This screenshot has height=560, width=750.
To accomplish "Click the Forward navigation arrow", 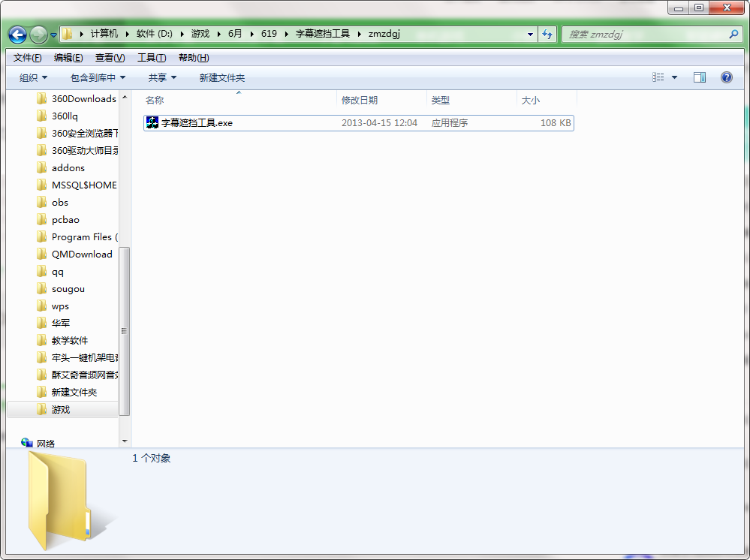I will coord(38,35).
